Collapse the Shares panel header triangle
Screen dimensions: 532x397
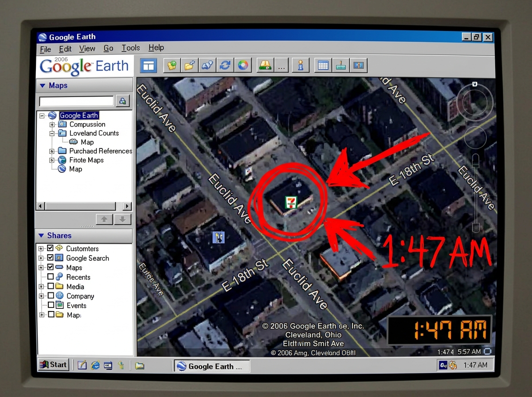click(41, 236)
